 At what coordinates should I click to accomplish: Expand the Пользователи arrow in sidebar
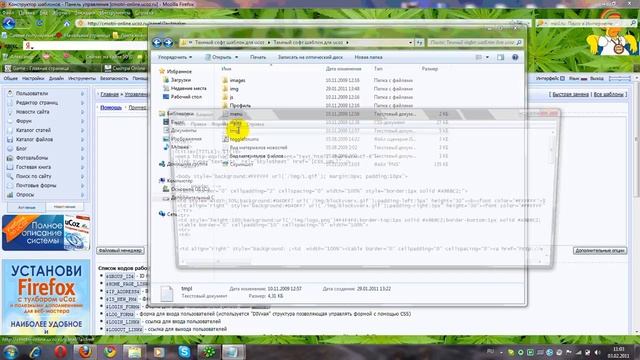coord(82,93)
